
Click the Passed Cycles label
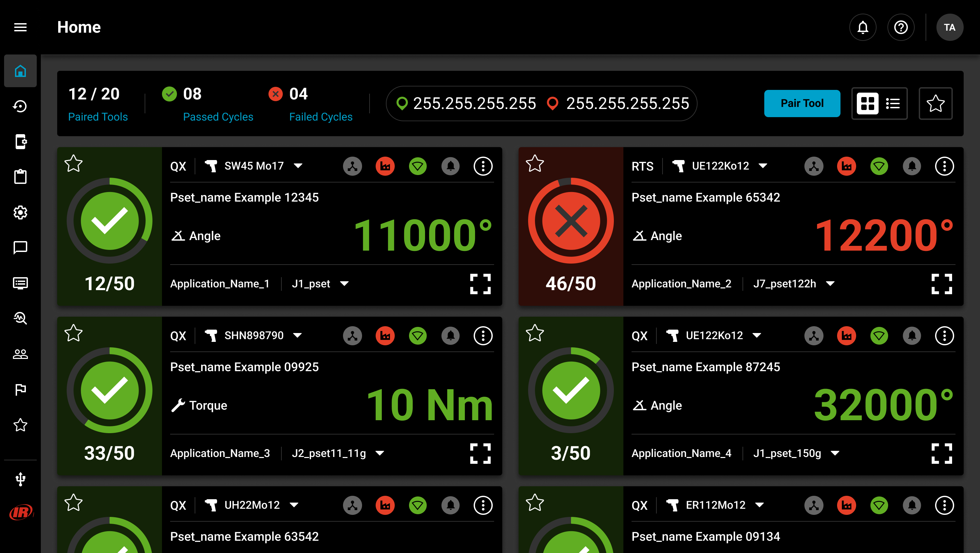(218, 117)
